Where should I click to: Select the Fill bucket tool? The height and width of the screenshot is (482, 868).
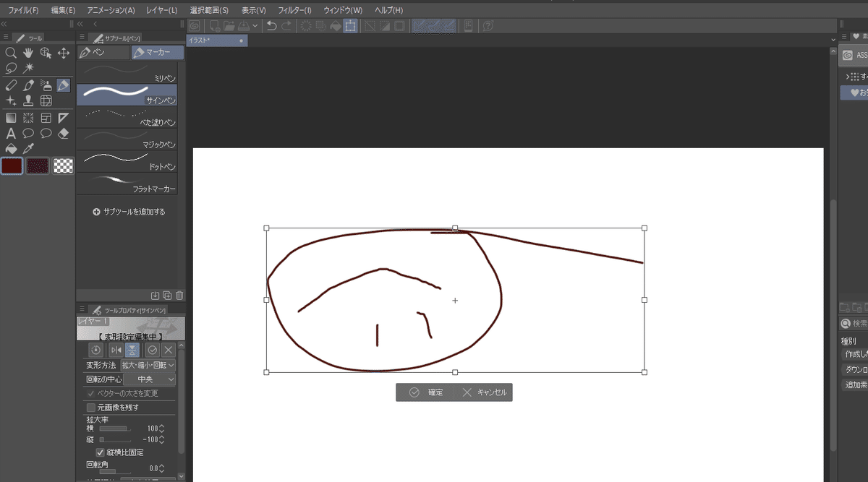tap(11, 149)
